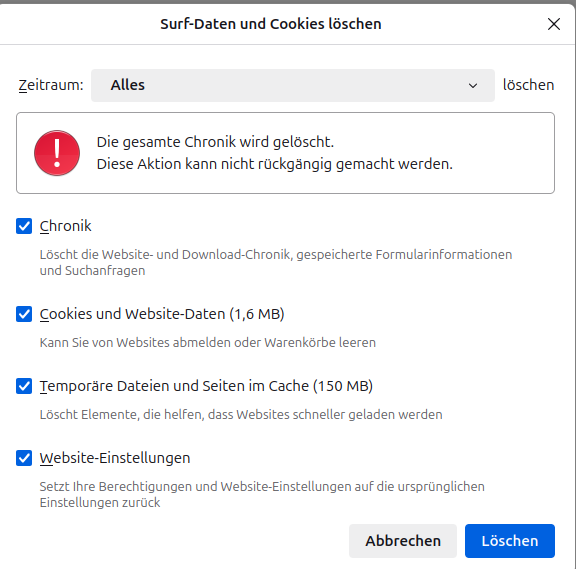This screenshot has width=576, height=569.
Task: Open the Zeitraum dropdown showing Alles
Action: (293, 85)
